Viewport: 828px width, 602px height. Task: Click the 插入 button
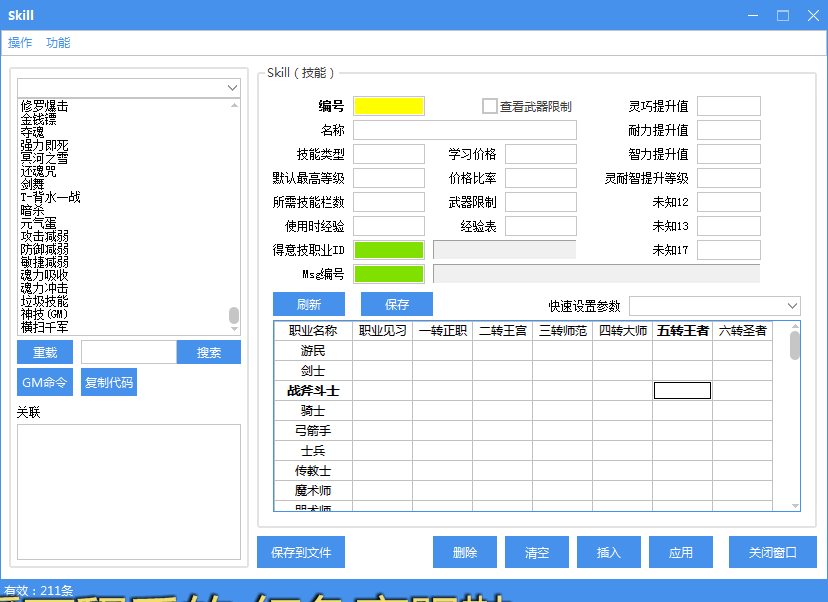click(x=609, y=552)
